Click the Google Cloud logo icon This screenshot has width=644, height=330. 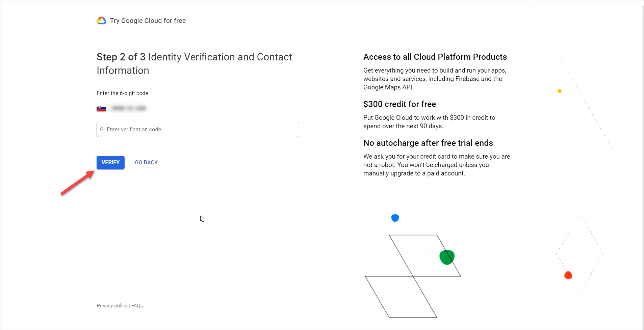(101, 21)
